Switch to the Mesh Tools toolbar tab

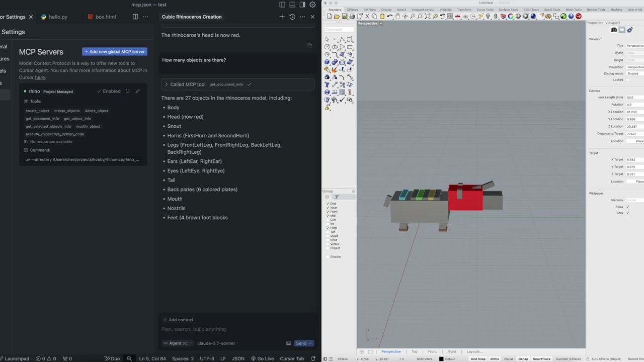tap(574, 10)
